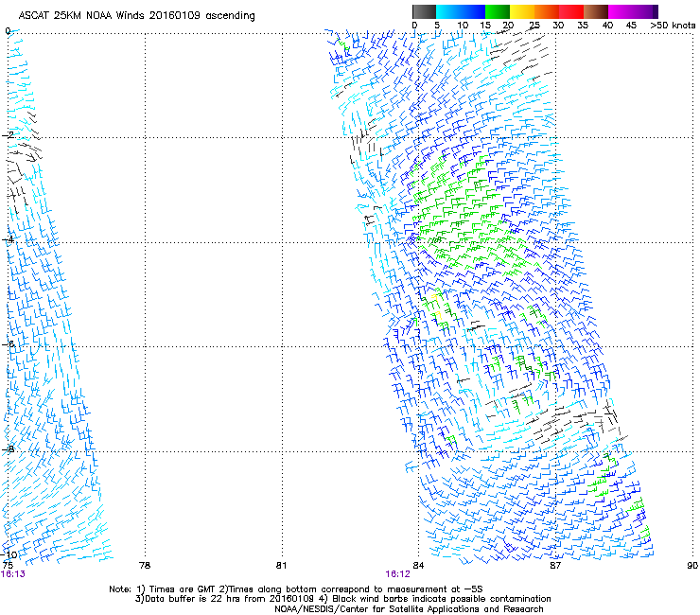Click the '15' legend label
This screenshot has height=615, width=700.
pyautogui.click(x=485, y=26)
